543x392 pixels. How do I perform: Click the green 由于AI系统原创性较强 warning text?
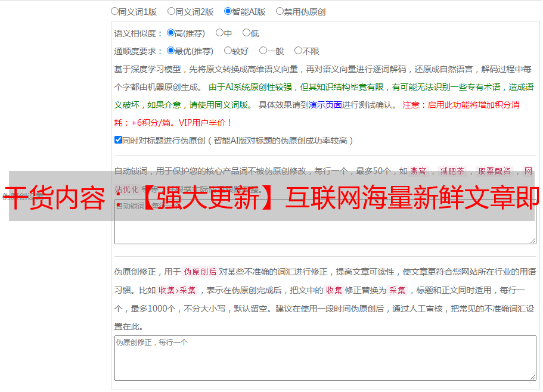(x=250, y=87)
